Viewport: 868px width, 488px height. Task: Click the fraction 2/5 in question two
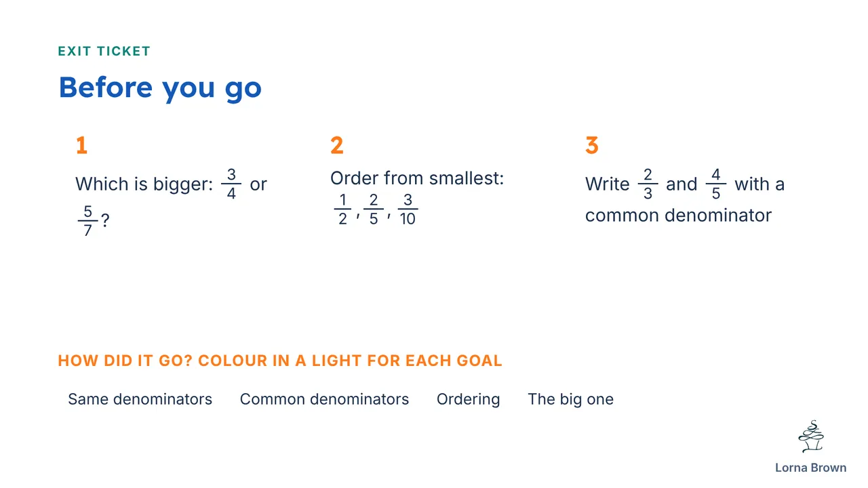pos(374,209)
